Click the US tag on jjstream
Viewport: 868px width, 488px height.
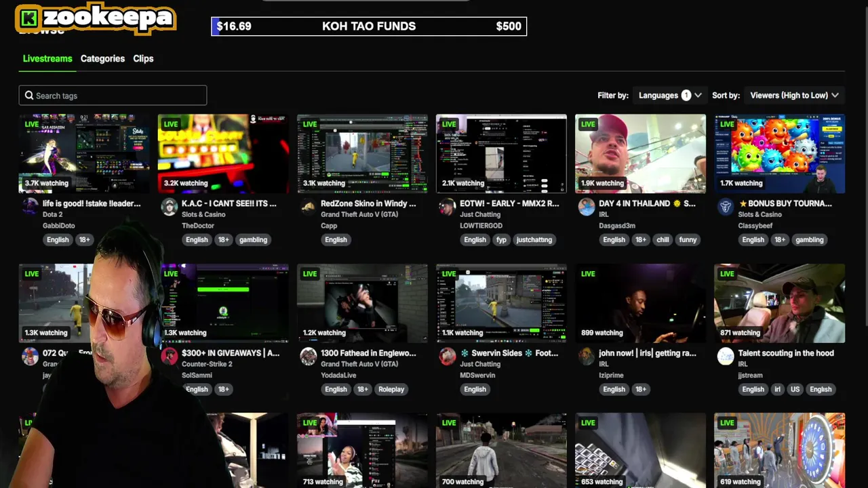pyautogui.click(x=795, y=390)
